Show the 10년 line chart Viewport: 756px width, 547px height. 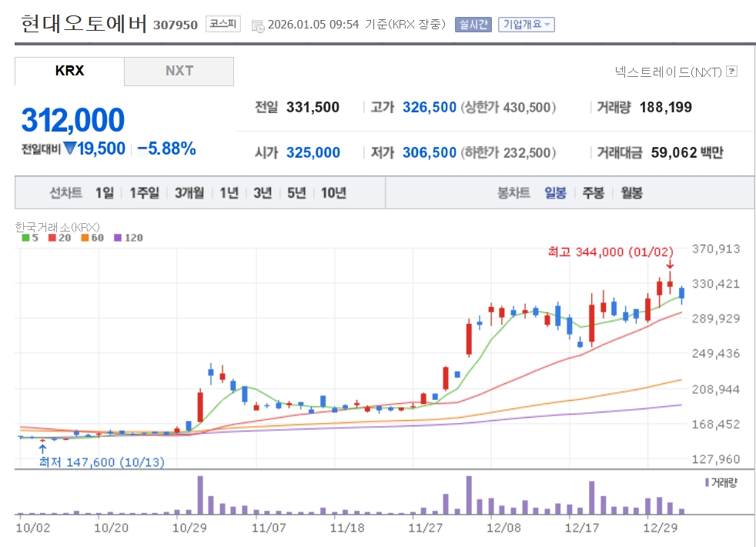pyautogui.click(x=333, y=193)
